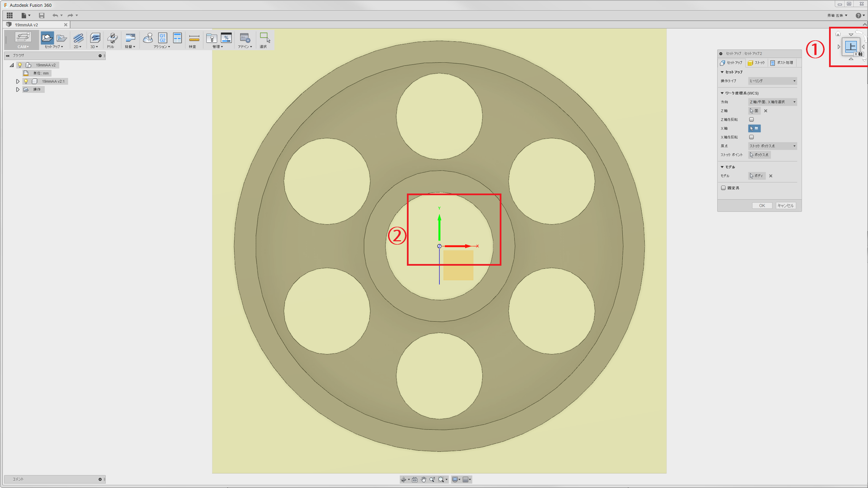This screenshot has height=488, width=868.
Task: Open the 原点 origin dropdown
Action: pyautogui.click(x=772, y=146)
